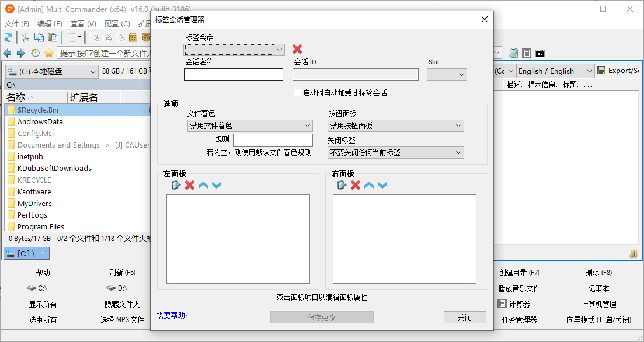Open the notepad icon in main window
The image size is (644, 342).
coord(513,53)
